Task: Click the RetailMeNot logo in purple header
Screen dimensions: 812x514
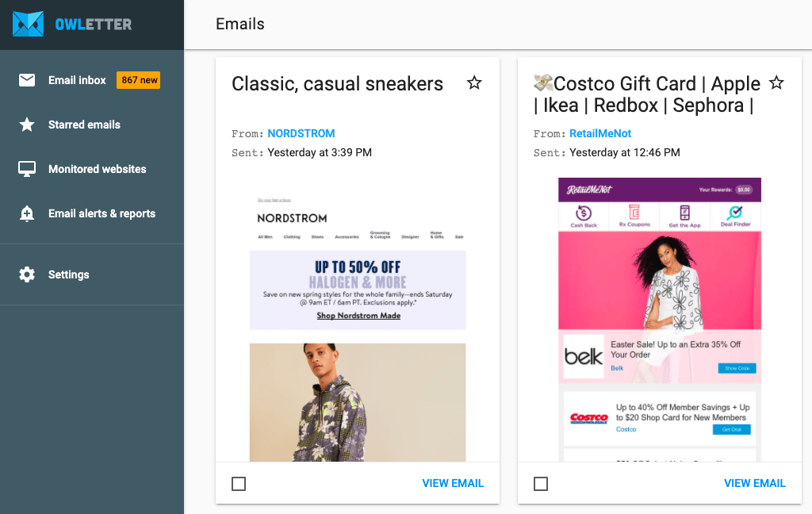Action: [589, 190]
